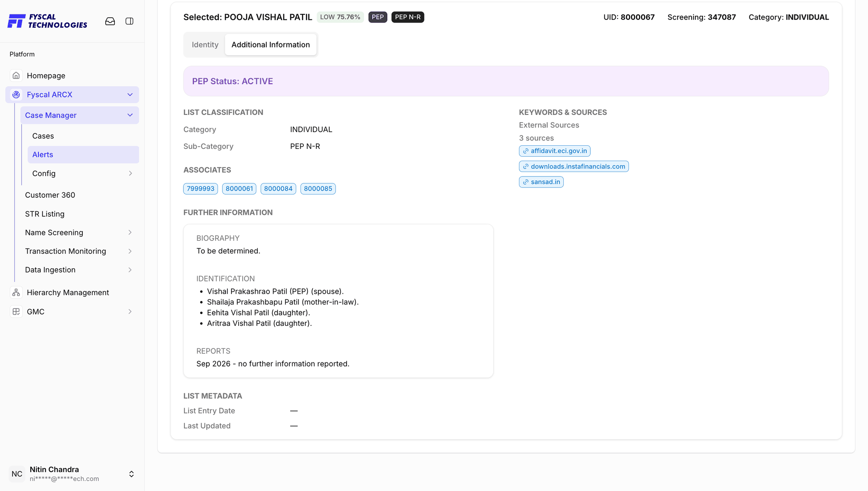This screenshot has width=868, height=491.
Task: Expand the Transaction Monitoring arrow
Action: coord(130,251)
